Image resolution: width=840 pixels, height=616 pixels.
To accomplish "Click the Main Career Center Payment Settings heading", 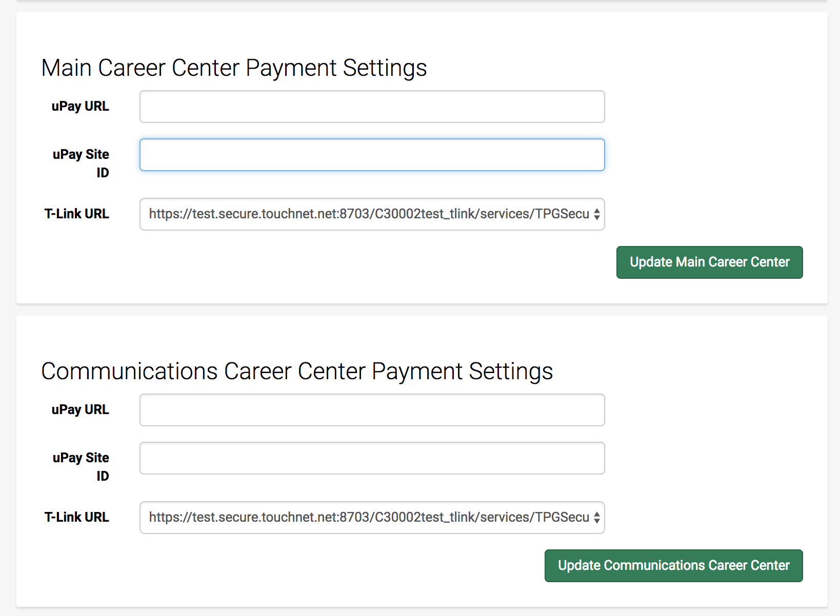I will click(234, 67).
